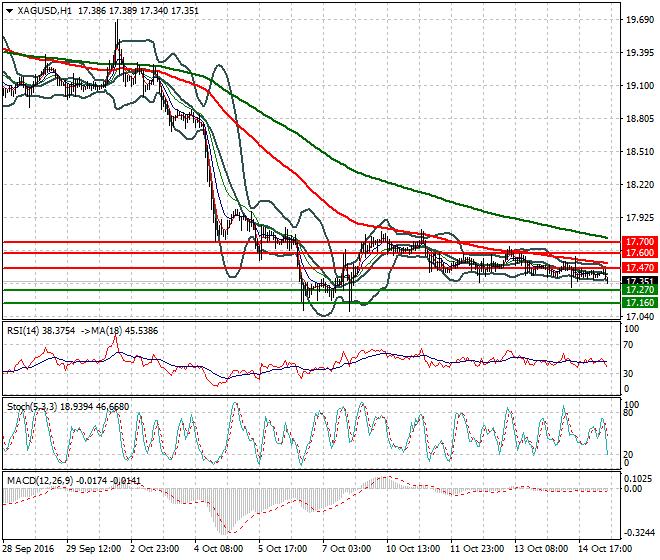Open the chart dropdown triangle beside XAGUSD
This screenshot has height=560, width=660.
9,11
